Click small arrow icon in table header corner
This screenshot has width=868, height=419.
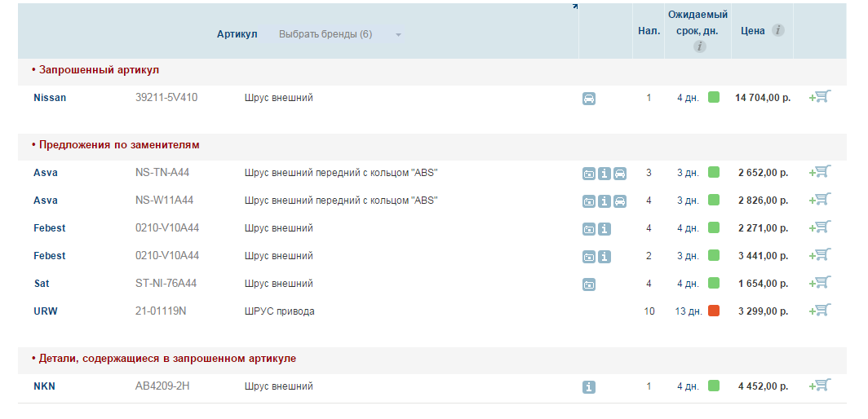pos(574,6)
